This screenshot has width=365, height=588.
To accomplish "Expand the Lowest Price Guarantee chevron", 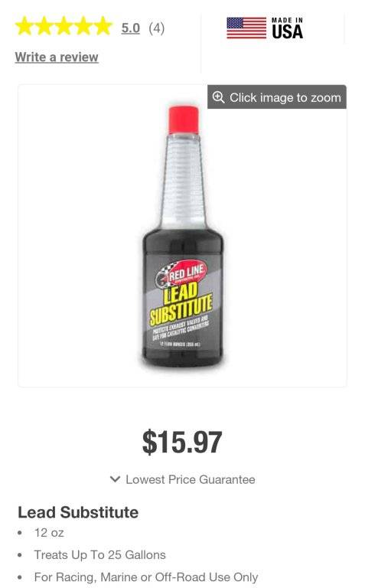I will click(115, 479).
